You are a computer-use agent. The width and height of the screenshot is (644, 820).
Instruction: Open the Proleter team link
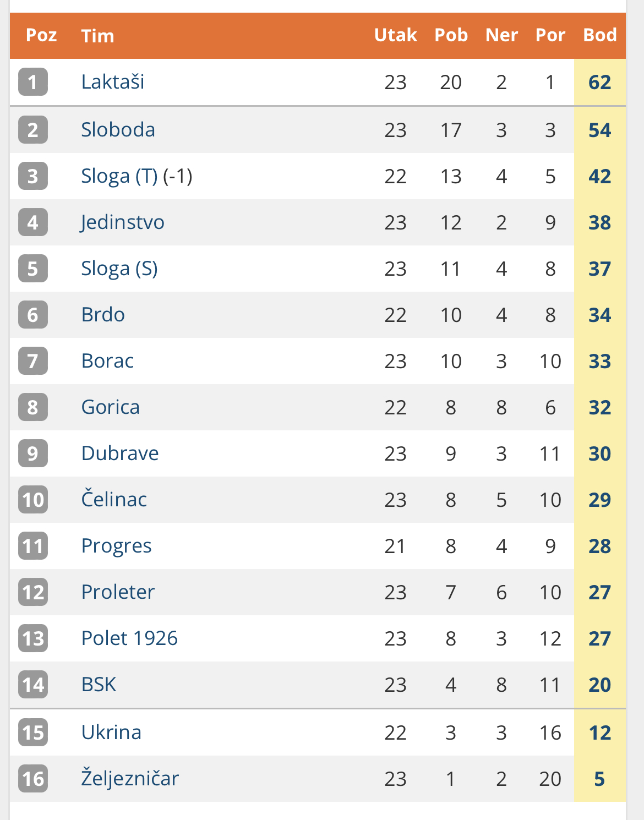(x=118, y=592)
